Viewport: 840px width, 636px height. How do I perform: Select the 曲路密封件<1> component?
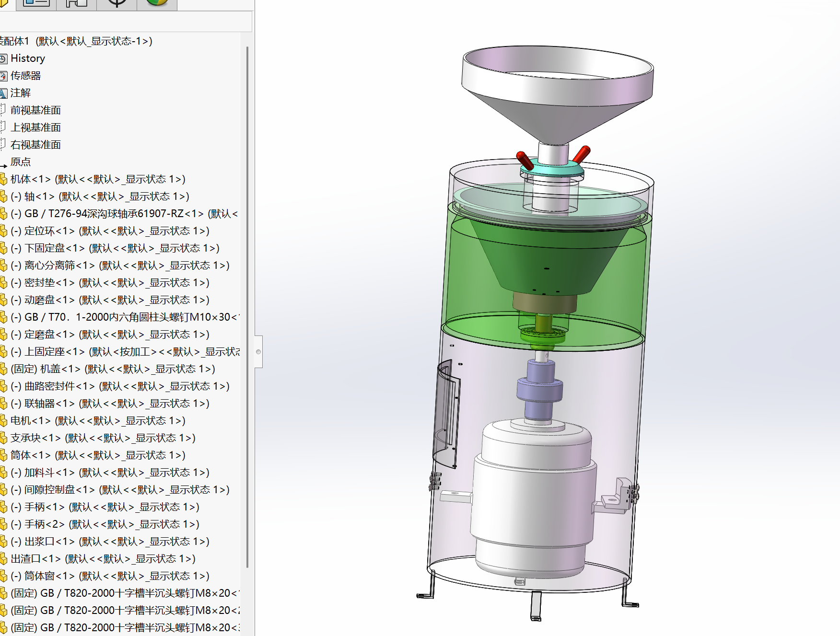[x=120, y=386]
